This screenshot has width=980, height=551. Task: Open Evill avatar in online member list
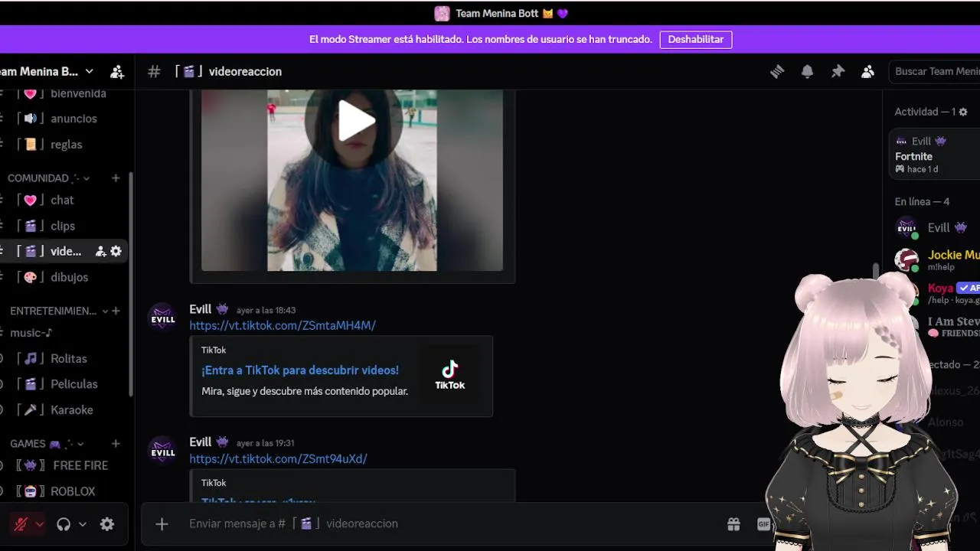[x=906, y=227]
